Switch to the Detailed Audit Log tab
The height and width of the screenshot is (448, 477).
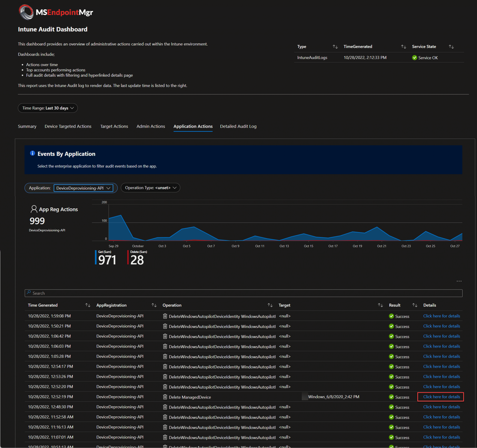(238, 126)
